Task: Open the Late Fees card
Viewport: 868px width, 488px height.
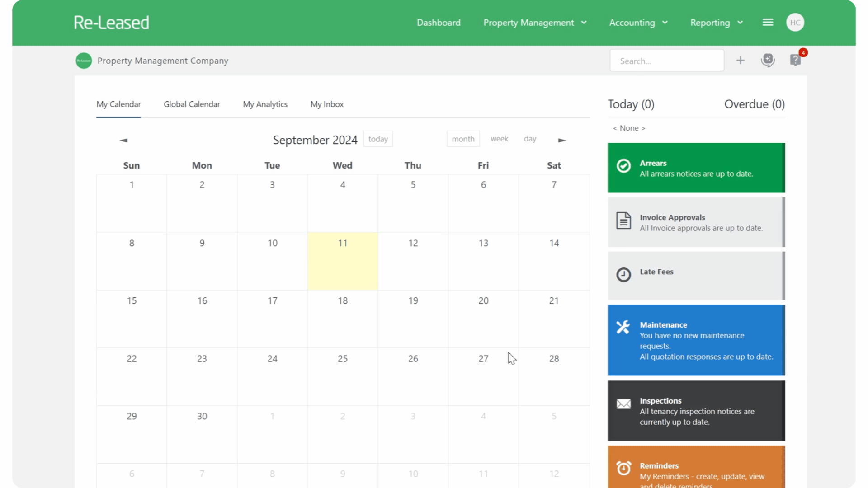Action: (x=696, y=276)
